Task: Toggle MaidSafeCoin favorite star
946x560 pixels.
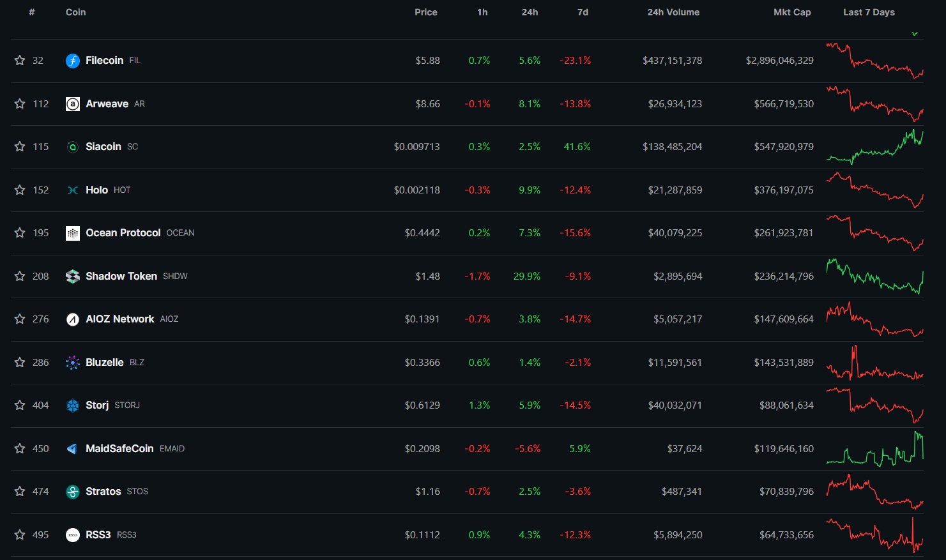Action: [x=20, y=448]
